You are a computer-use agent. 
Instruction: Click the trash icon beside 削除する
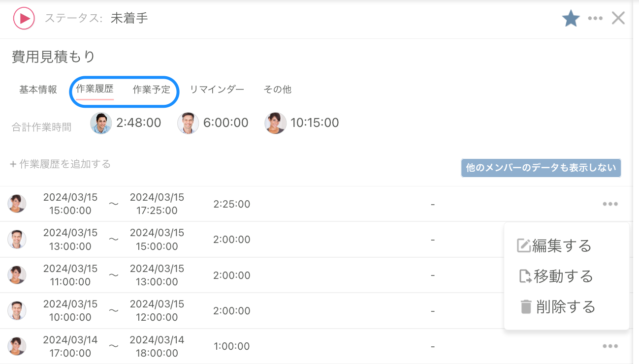tap(527, 307)
